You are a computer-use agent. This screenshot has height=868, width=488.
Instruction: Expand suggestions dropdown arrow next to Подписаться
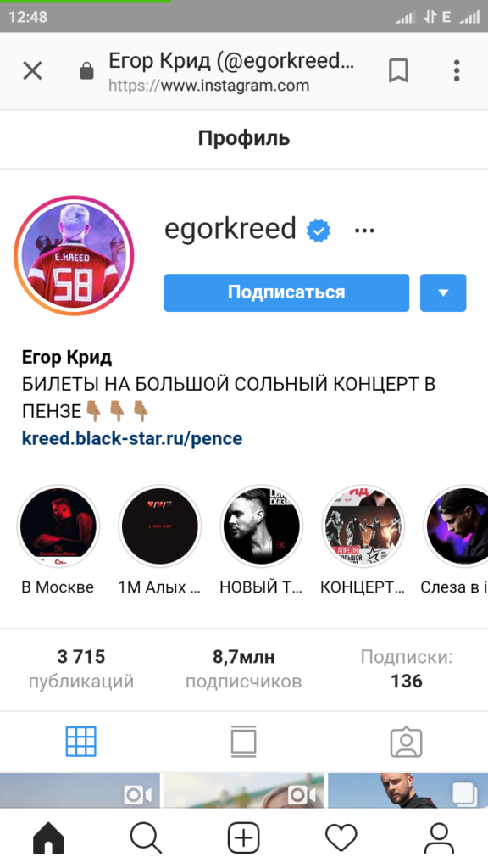443,292
